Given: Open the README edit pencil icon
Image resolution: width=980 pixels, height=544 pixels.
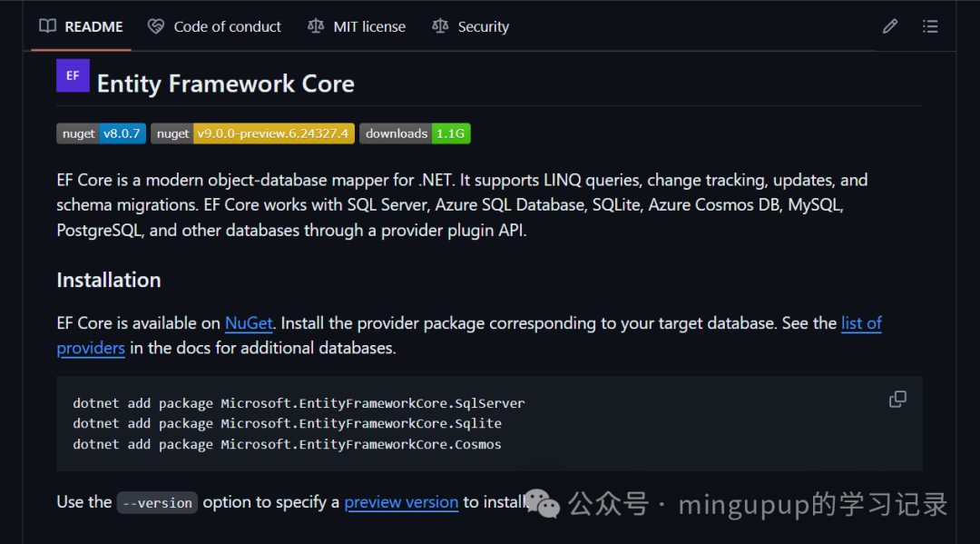Looking at the screenshot, I should point(889,25).
